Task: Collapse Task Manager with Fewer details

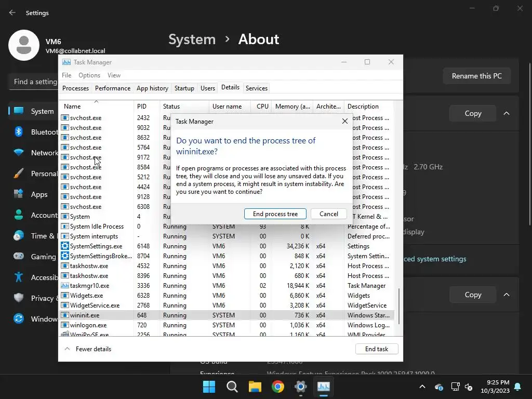Action: tap(88, 349)
